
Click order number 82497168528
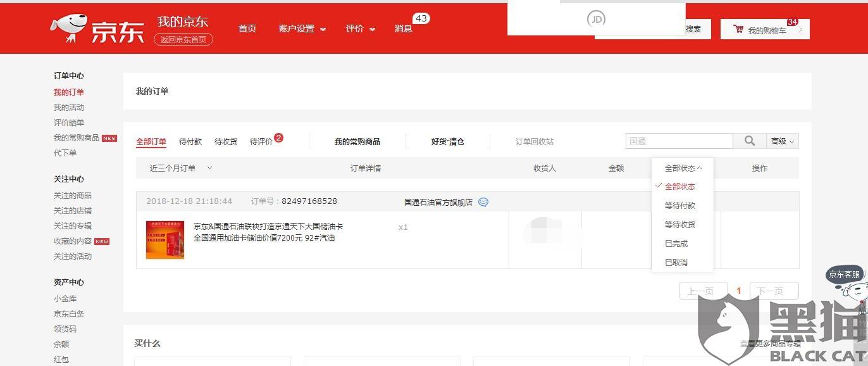[309, 201]
